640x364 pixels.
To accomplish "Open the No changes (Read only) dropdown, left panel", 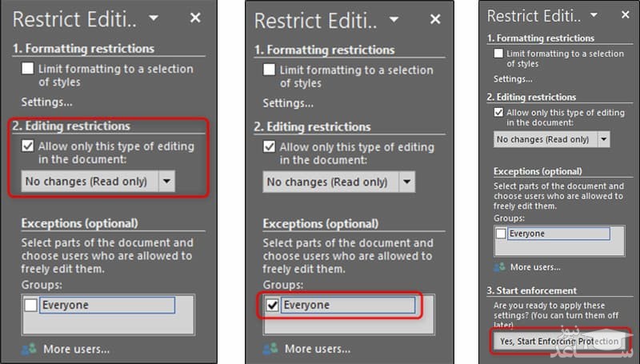I will point(166,182).
